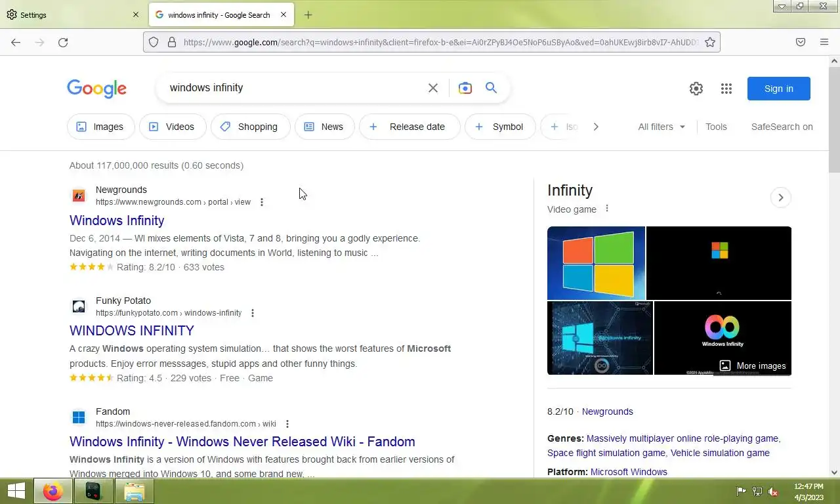Show more filter chips with right chevron

[x=596, y=127]
